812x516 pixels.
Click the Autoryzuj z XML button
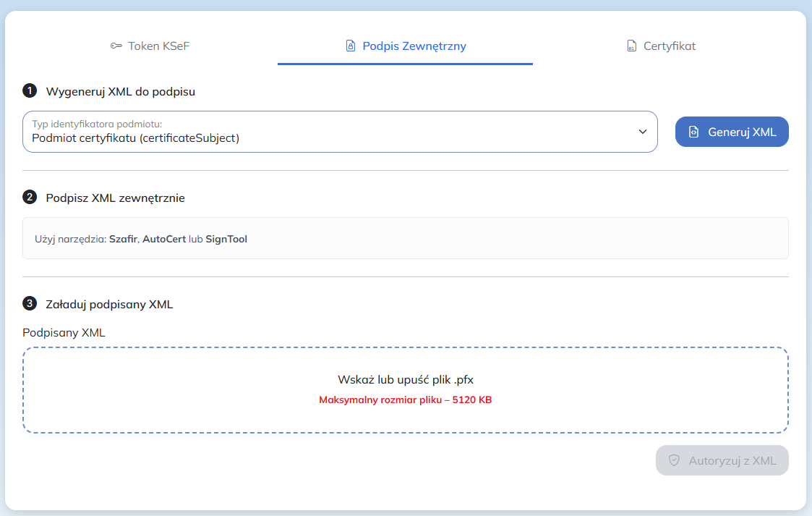coord(722,460)
